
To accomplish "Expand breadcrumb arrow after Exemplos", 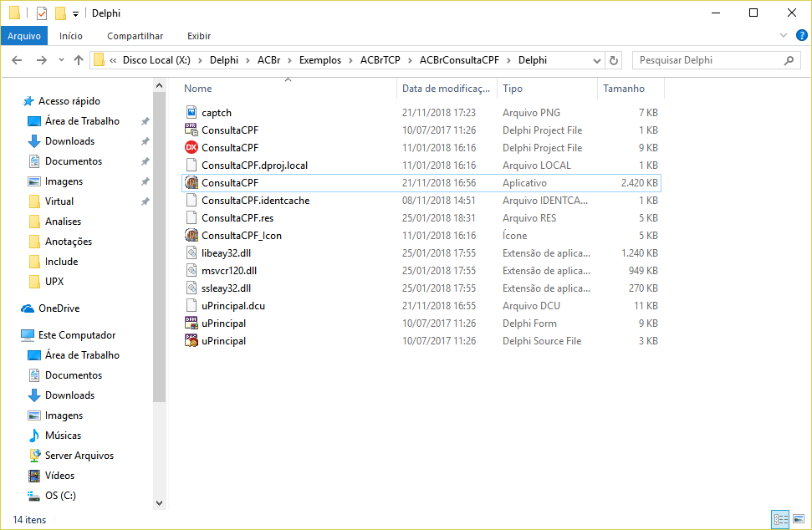I will (x=350, y=60).
